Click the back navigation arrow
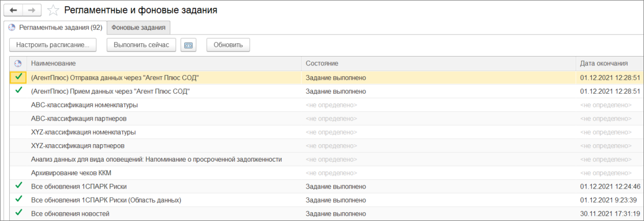 tap(13, 10)
